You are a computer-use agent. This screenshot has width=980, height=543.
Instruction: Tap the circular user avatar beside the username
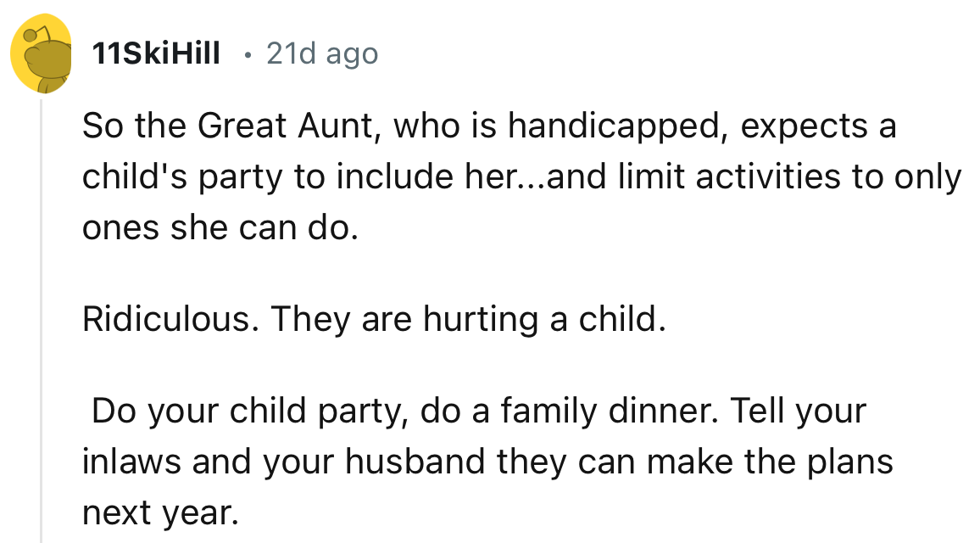(40, 51)
